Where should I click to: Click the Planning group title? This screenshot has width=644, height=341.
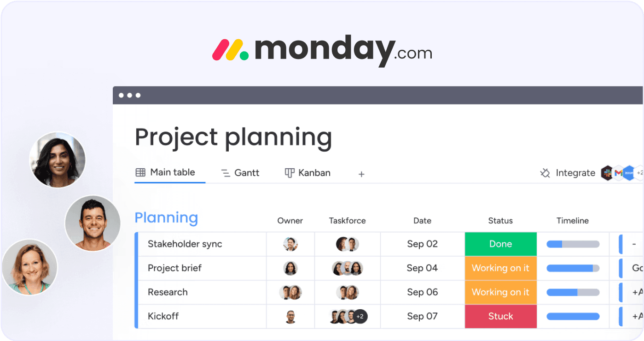(x=166, y=218)
